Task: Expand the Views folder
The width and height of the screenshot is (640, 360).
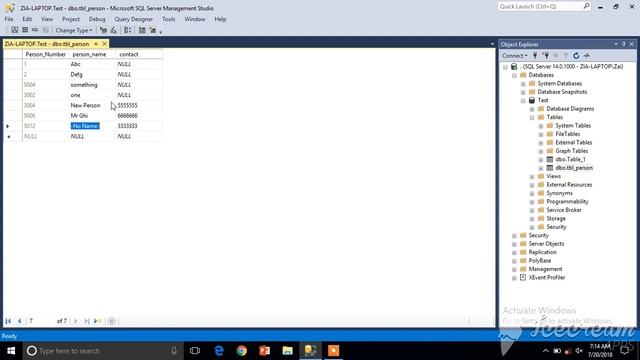Action: tap(532, 177)
